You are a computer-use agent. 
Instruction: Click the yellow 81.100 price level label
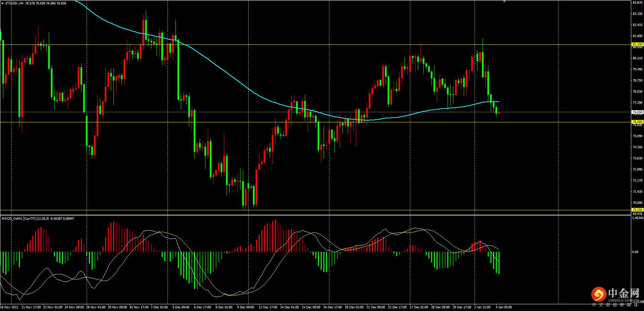637,44
